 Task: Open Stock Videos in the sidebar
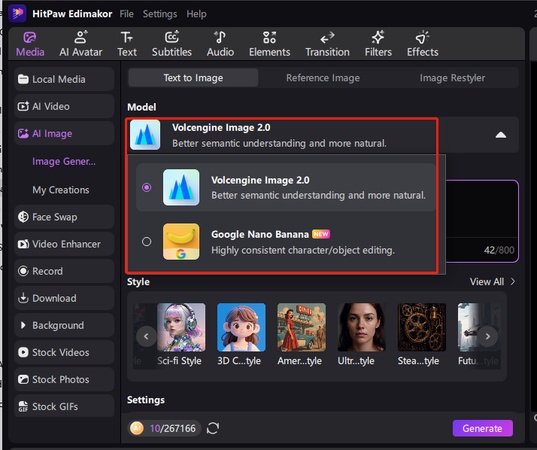(x=64, y=352)
